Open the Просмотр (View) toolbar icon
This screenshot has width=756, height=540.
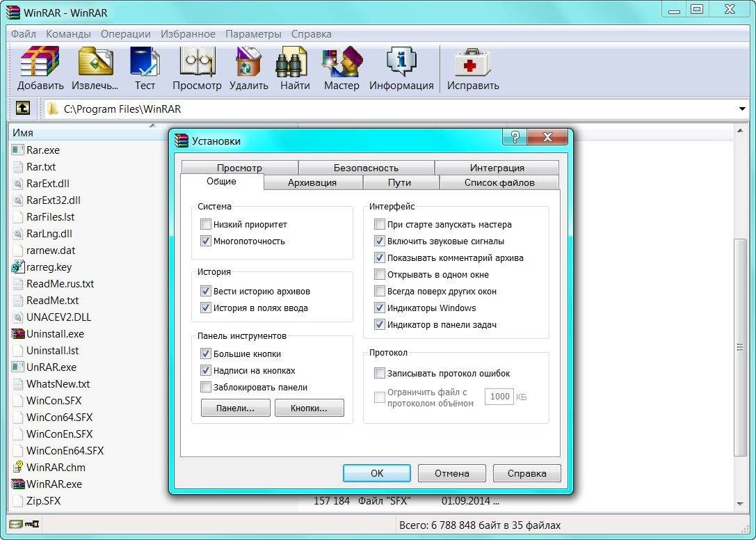click(x=198, y=61)
